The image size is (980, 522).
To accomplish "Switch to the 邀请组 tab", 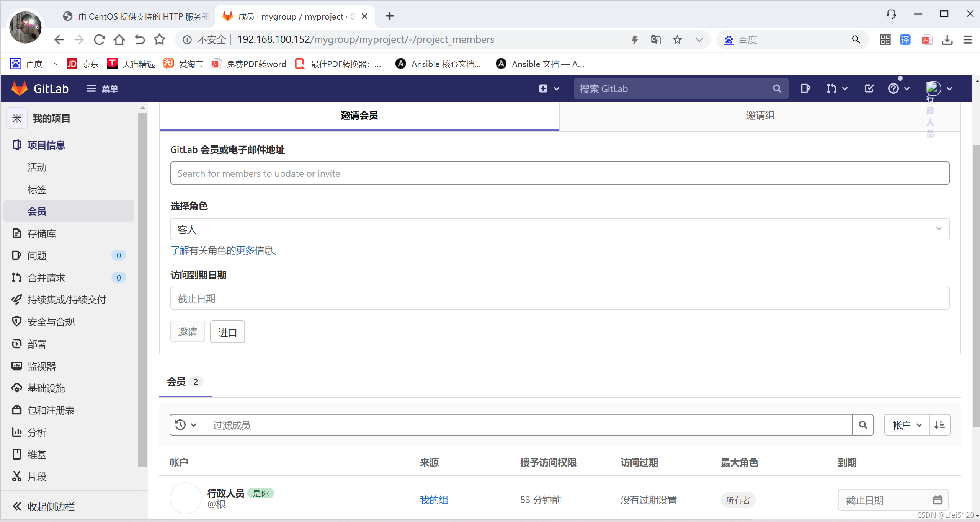I will click(x=760, y=116).
